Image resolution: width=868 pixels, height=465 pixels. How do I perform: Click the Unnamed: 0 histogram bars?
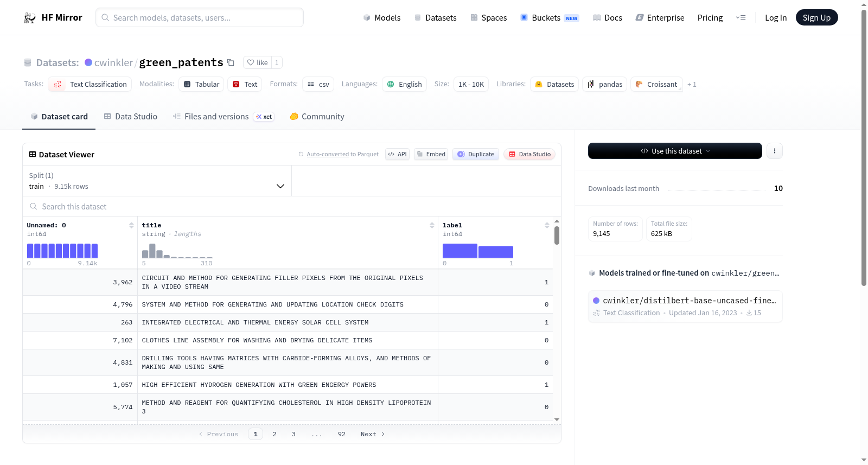click(62, 251)
